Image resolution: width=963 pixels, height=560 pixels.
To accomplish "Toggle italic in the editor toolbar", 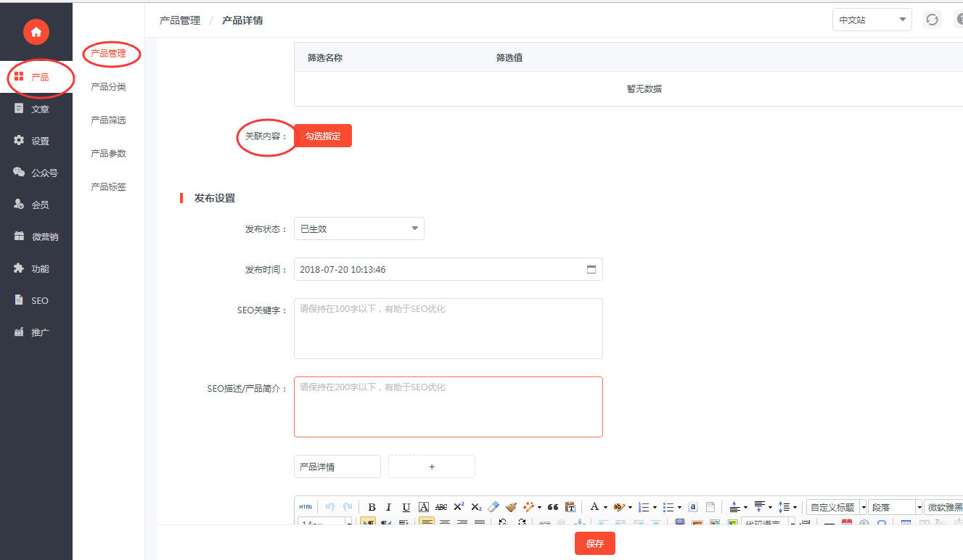I will click(x=388, y=507).
